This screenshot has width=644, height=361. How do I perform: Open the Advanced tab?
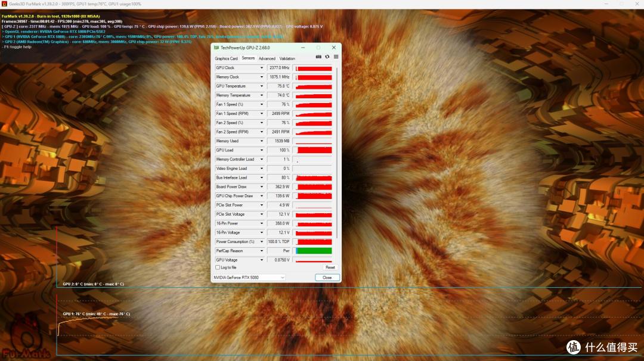tap(267, 58)
